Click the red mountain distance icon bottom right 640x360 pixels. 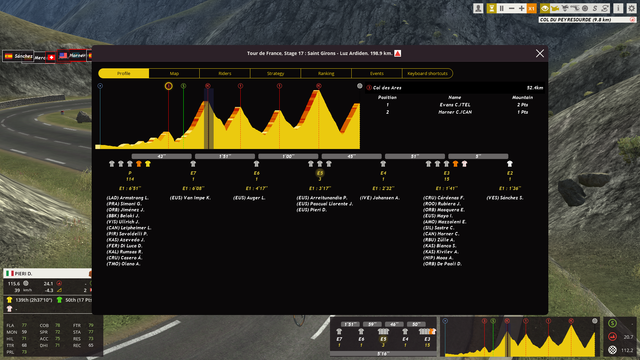pyautogui.click(x=612, y=337)
